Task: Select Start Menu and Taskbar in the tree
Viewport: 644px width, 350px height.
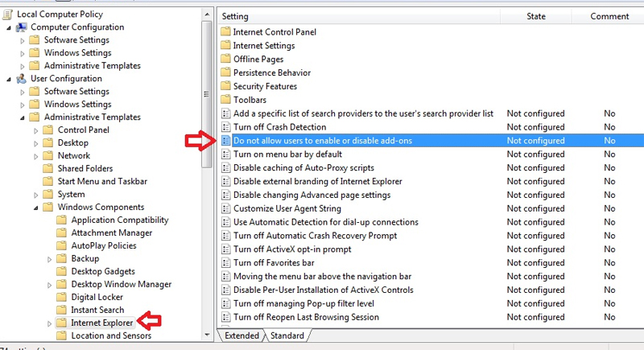Action: [x=102, y=181]
